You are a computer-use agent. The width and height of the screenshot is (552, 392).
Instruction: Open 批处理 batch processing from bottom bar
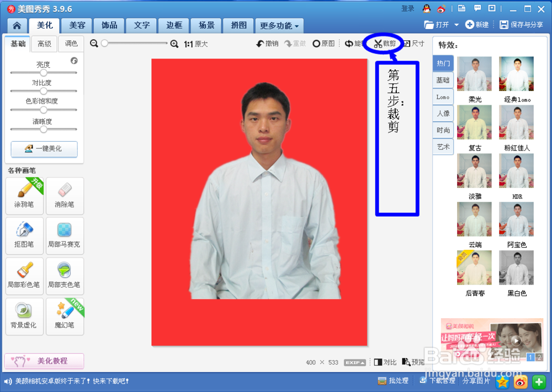tap(393, 380)
